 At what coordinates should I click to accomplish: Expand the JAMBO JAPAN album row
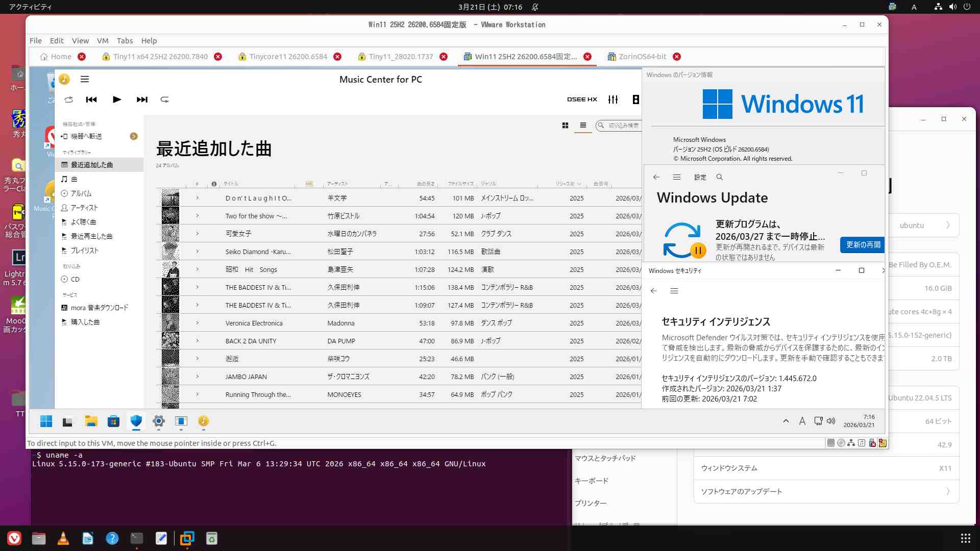pyautogui.click(x=198, y=377)
